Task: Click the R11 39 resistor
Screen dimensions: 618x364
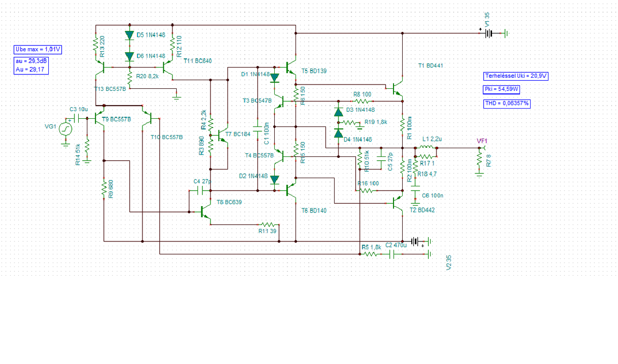Action: click(x=269, y=224)
